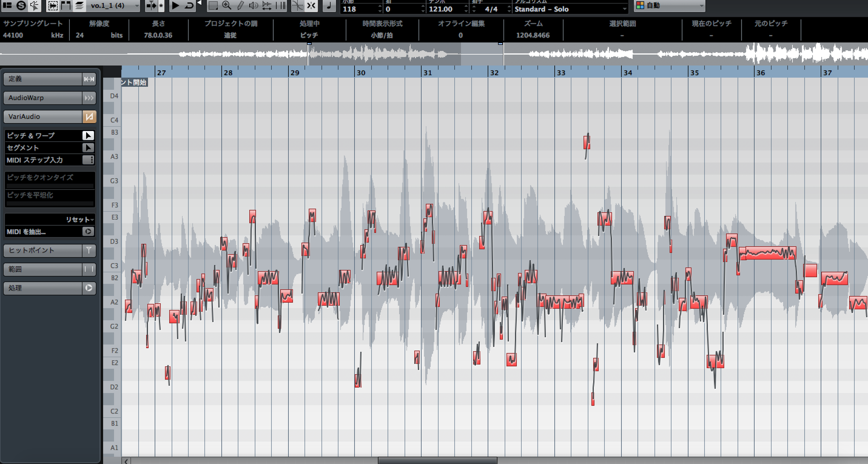Click the edit active clip layers icon
Viewport: 868px width, 464px height.
(79, 5)
